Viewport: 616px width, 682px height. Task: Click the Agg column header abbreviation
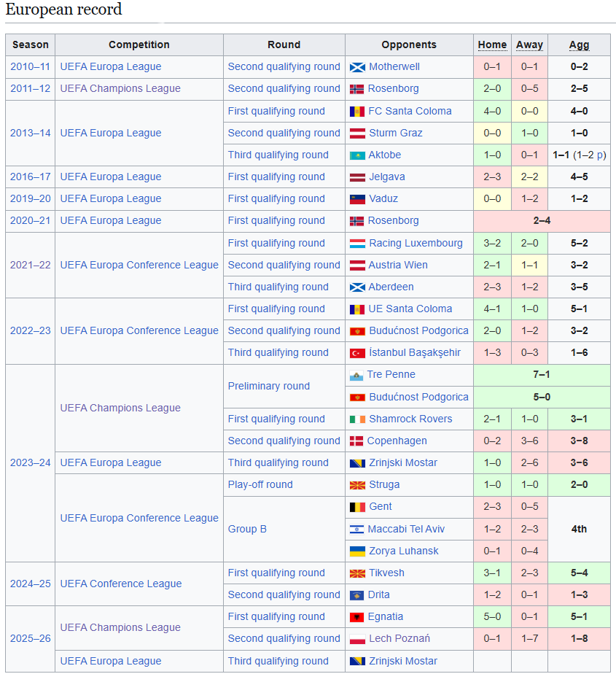pyautogui.click(x=579, y=45)
